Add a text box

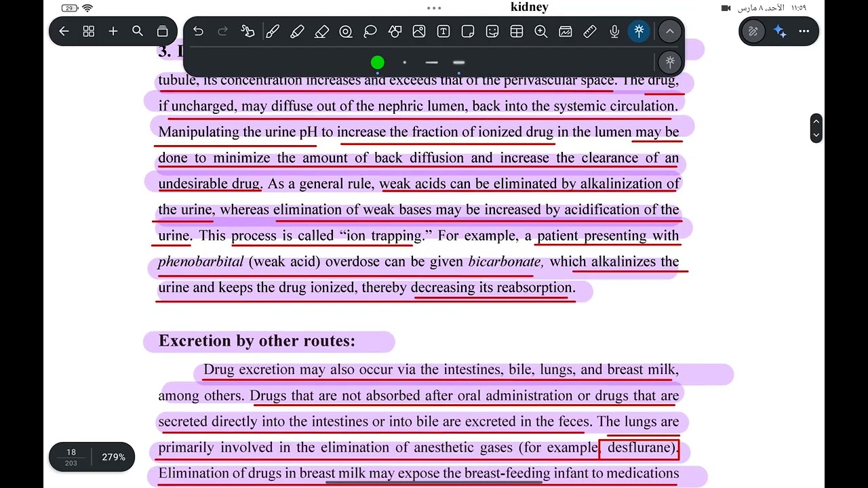(443, 31)
